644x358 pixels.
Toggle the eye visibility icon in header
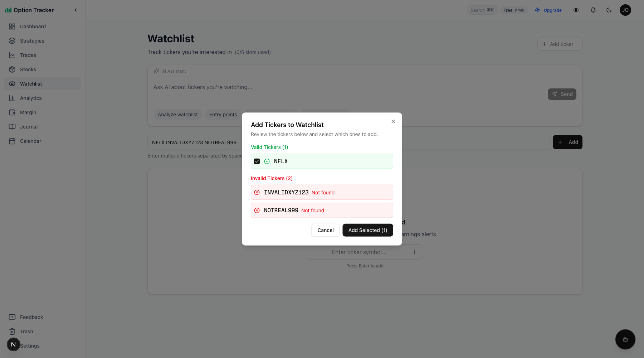pos(576,10)
